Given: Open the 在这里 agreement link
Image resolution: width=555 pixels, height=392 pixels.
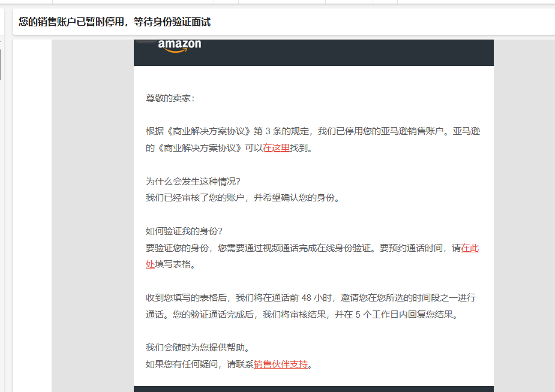Looking at the screenshot, I should (x=276, y=148).
